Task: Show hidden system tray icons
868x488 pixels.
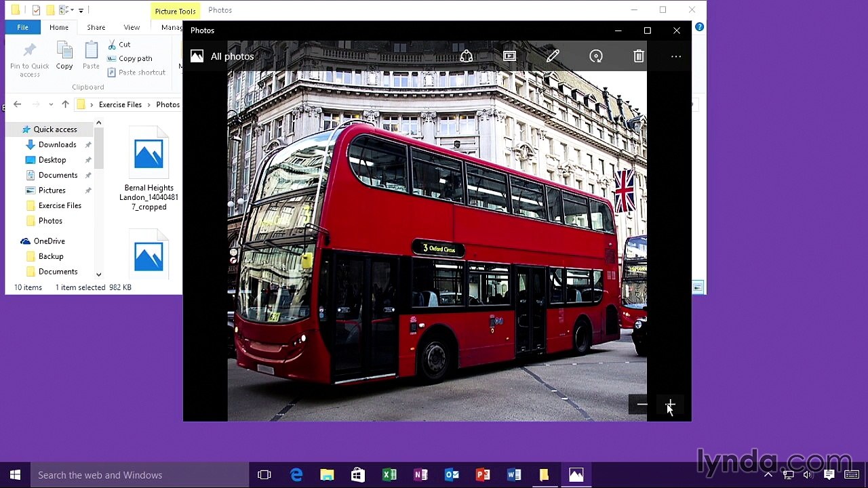Action: [x=768, y=475]
